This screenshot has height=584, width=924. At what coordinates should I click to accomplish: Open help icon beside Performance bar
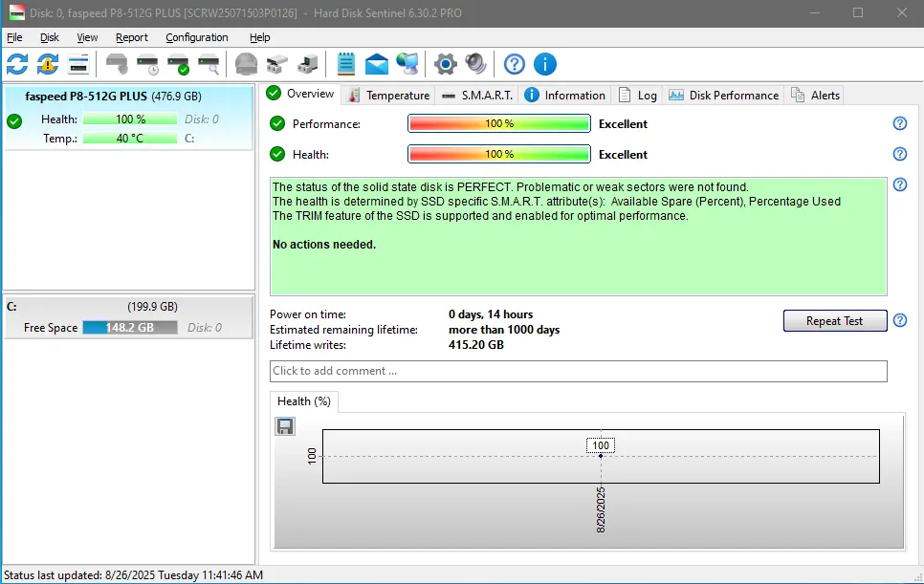[x=900, y=123]
